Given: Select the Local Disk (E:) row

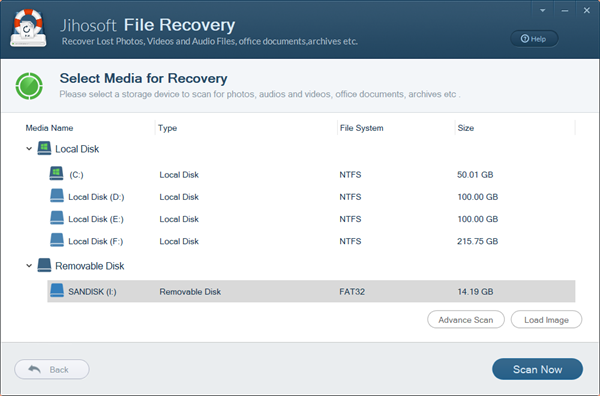Looking at the screenshot, I should point(311,219).
